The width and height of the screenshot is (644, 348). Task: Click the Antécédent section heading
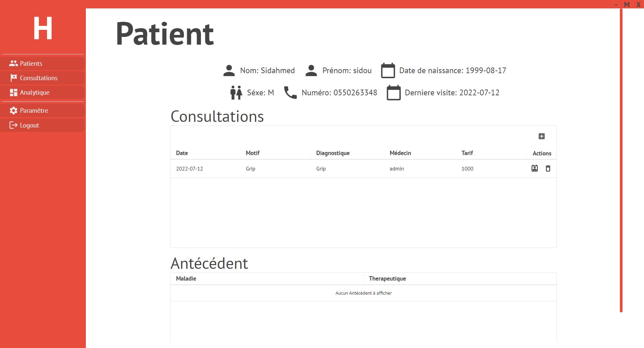209,263
